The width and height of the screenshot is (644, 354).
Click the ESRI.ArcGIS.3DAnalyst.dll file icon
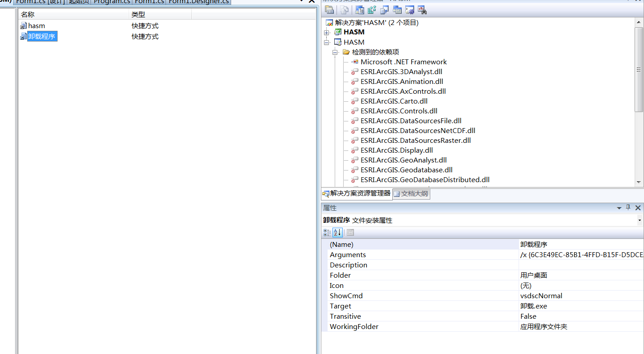click(355, 72)
